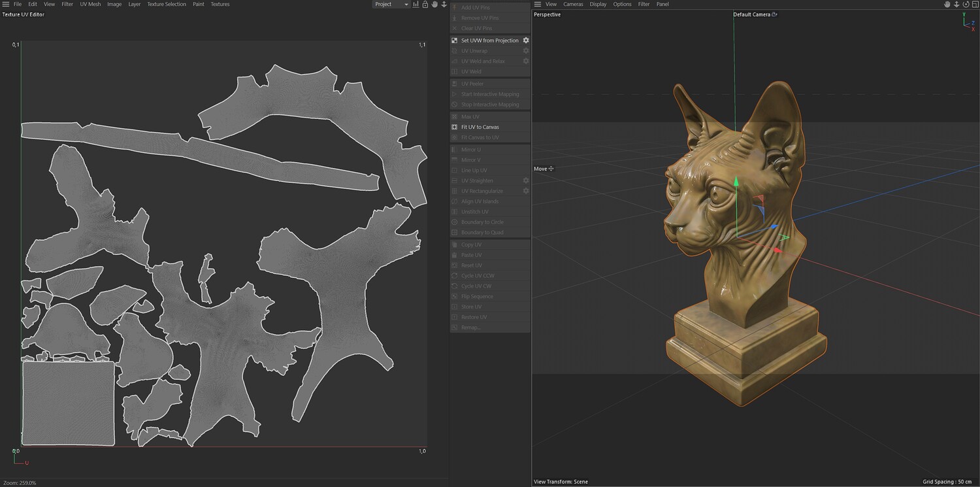Click the Add UV Pins icon
980x487 pixels.
click(455, 7)
